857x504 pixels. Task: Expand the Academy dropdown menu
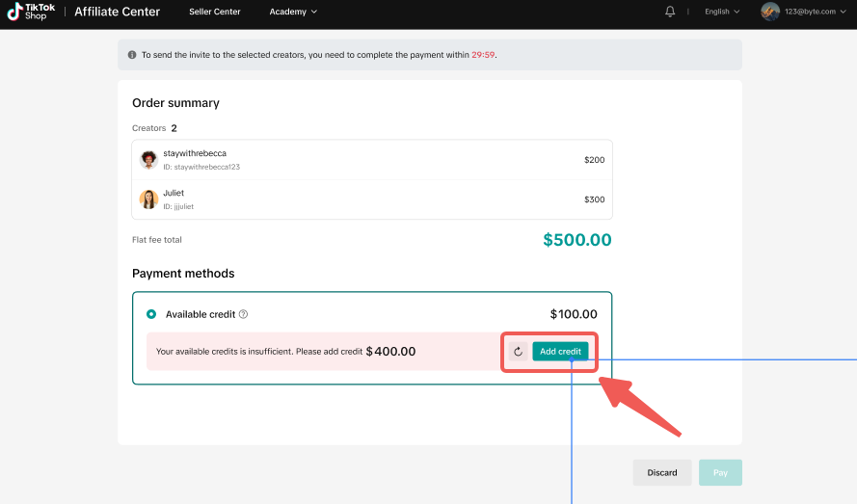[292, 12]
